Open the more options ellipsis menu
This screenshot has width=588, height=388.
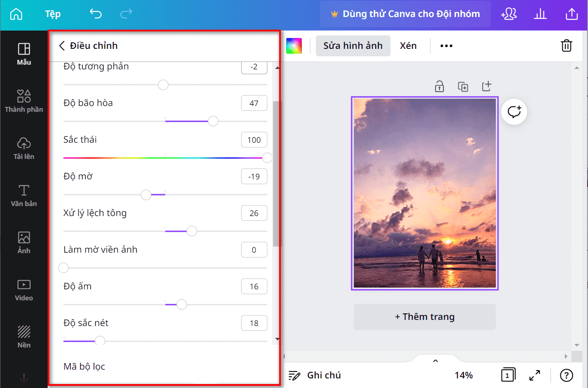(x=446, y=46)
